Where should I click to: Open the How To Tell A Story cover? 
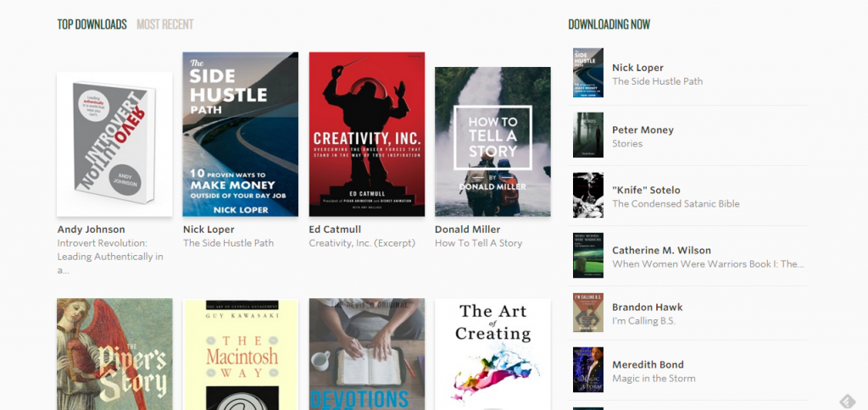(x=492, y=141)
